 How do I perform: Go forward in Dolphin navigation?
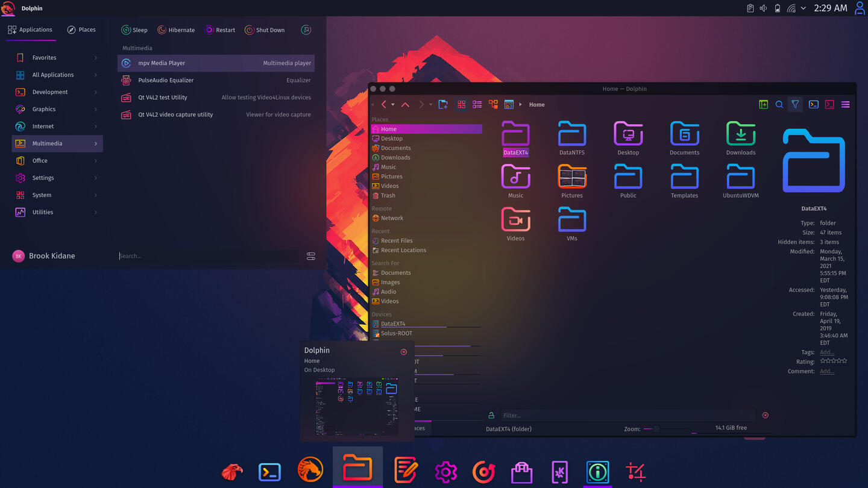(421, 104)
